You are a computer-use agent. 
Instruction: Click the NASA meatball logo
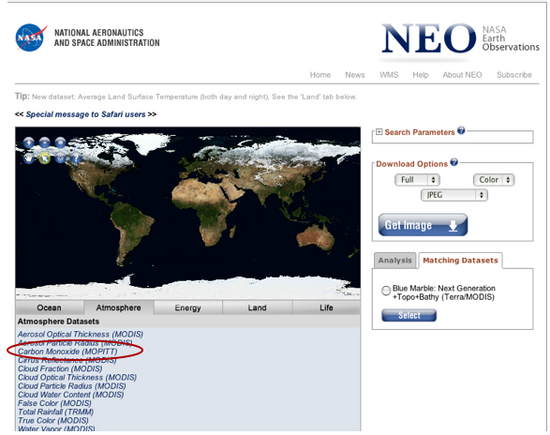pyautogui.click(x=31, y=38)
